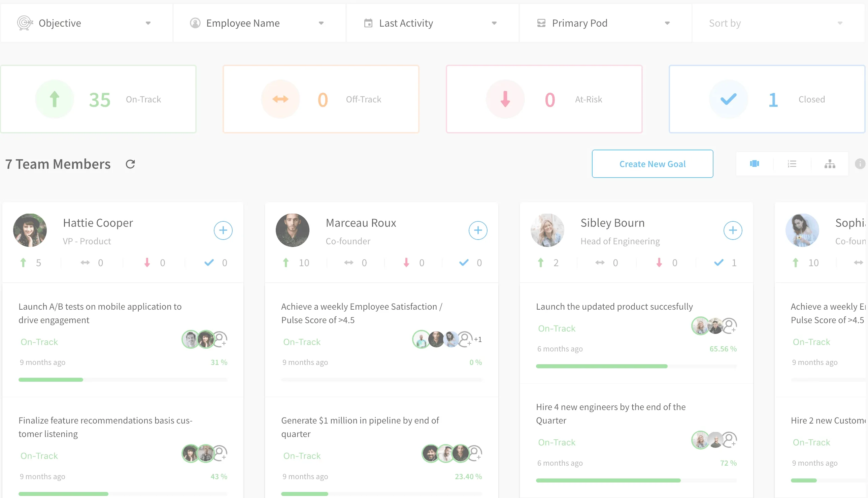This screenshot has height=498, width=868.
Task: Add collaborator to Finalize feature recommendations goal
Action: point(220,453)
